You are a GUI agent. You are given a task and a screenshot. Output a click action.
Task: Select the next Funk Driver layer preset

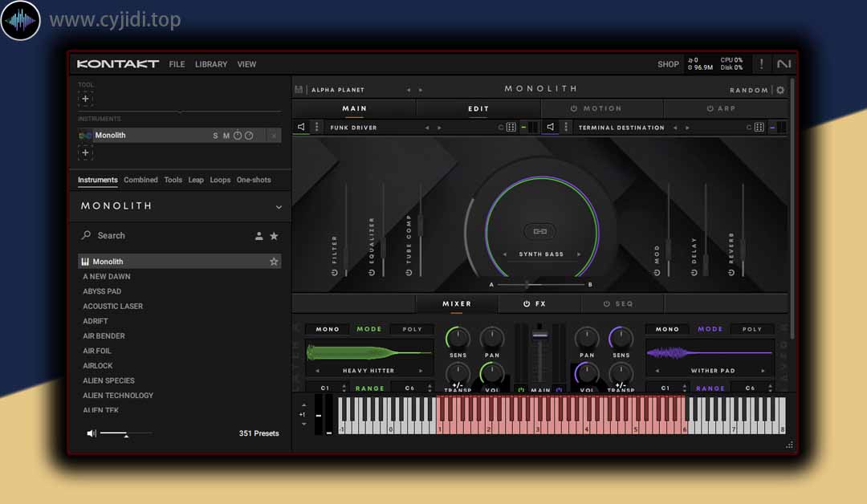click(x=440, y=128)
